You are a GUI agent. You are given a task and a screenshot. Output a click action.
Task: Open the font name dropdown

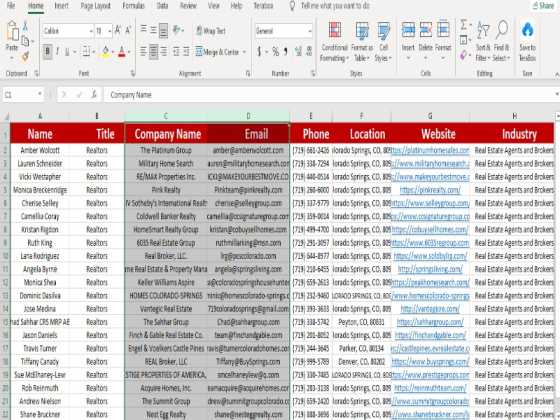coord(91,31)
